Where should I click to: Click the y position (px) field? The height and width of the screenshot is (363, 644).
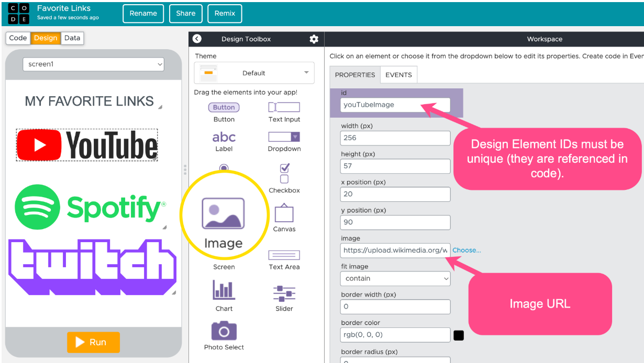(x=395, y=222)
